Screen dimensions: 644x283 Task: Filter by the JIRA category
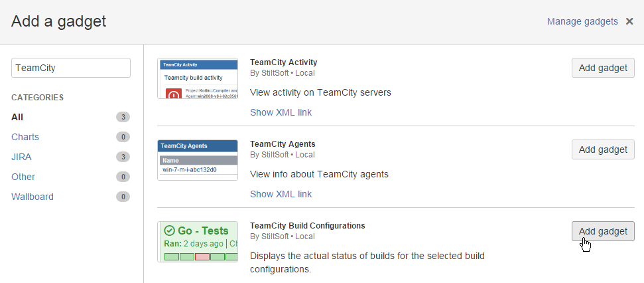(x=21, y=157)
